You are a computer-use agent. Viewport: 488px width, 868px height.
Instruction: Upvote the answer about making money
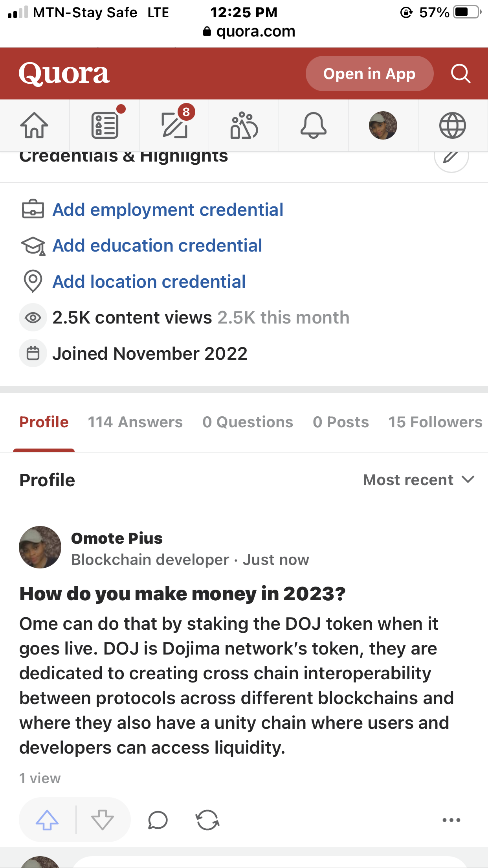tap(47, 820)
